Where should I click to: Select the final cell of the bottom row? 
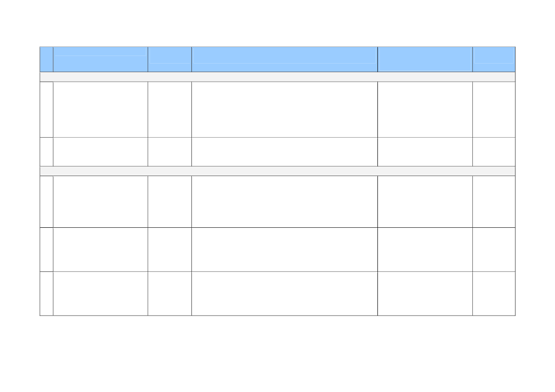(x=494, y=294)
